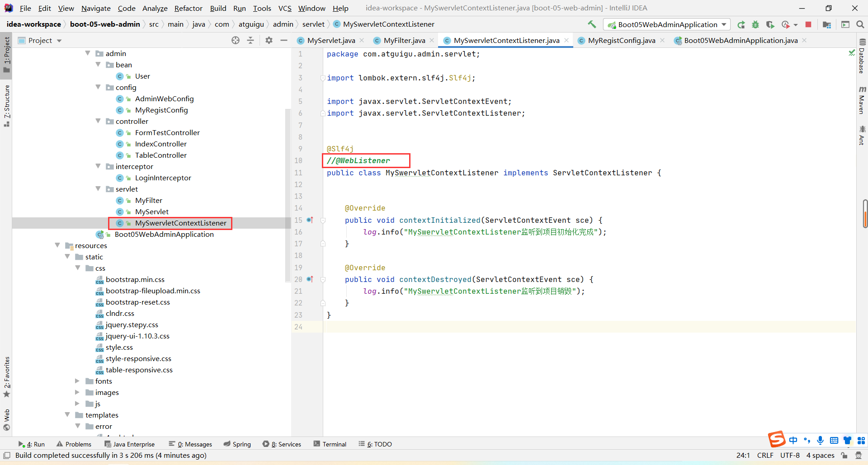Image resolution: width=868 pixels, height=465 pixels.
Task: Open the Terminal tool window button
Action: point(330,444)
